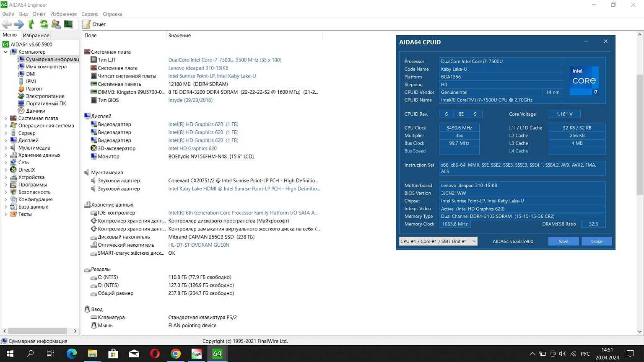Select the Mibrand CAIMAN 256GB SSD value
Image resolution: width=644 pixels, height=362 pixels.
click(x=211, y=237)
